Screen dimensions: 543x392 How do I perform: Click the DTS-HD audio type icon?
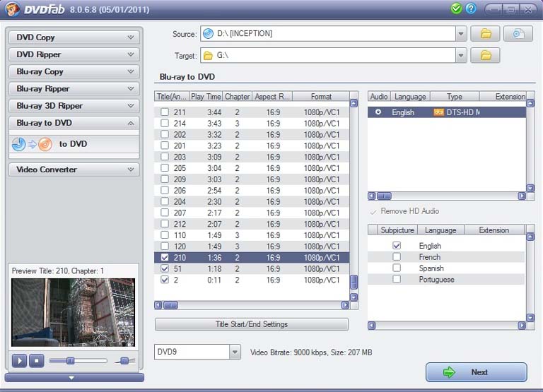(439, 112)
